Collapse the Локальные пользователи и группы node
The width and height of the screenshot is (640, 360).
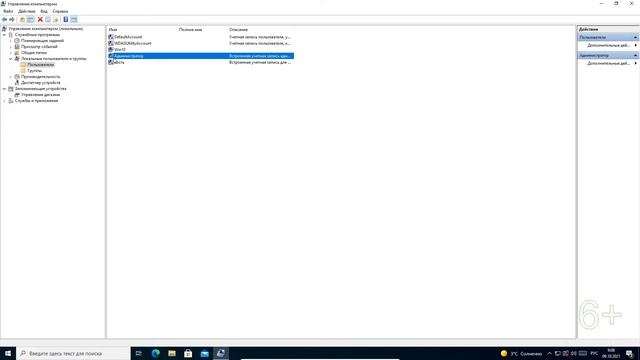click(x=11, y=59)
